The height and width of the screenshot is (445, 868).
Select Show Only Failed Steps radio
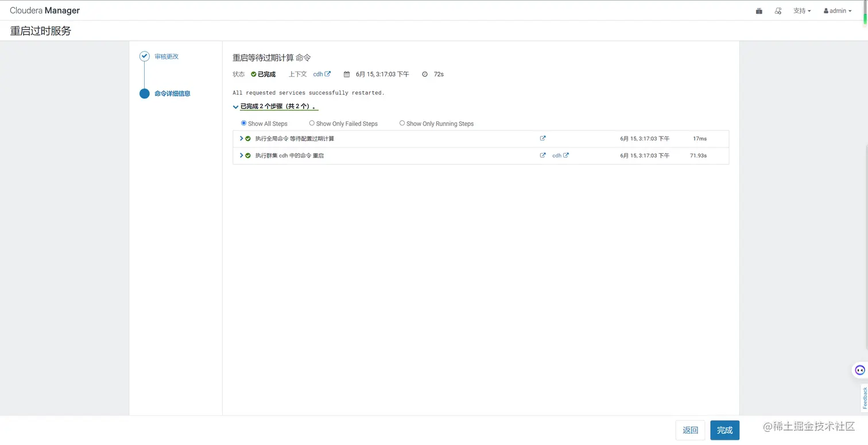(x=312, y=123)
